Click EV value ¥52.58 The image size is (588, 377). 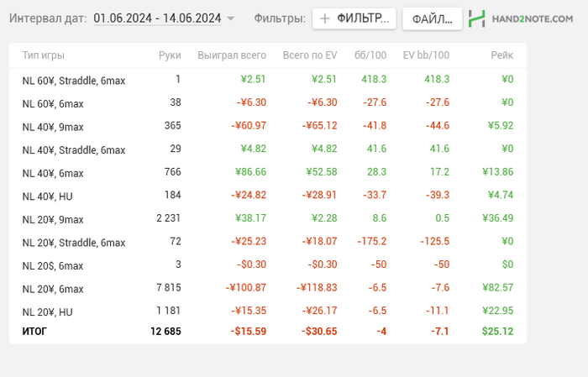[322, 172]
